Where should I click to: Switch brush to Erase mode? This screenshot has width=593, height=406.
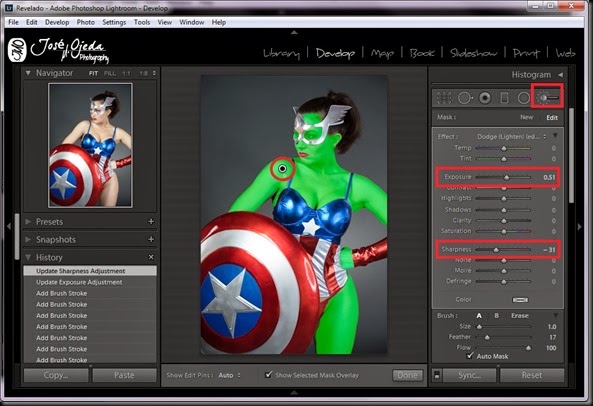[x=520, y=316]
